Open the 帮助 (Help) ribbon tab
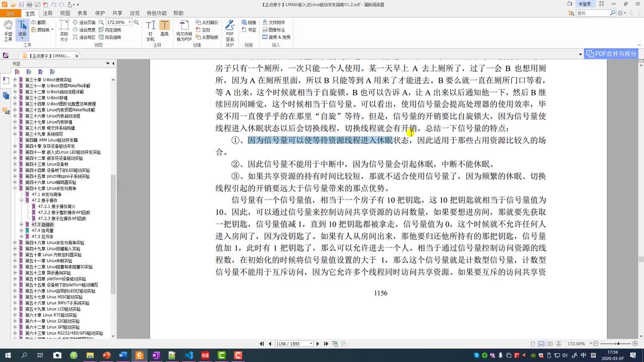Screen dimensions: 644x362 [x=178, y=14]
